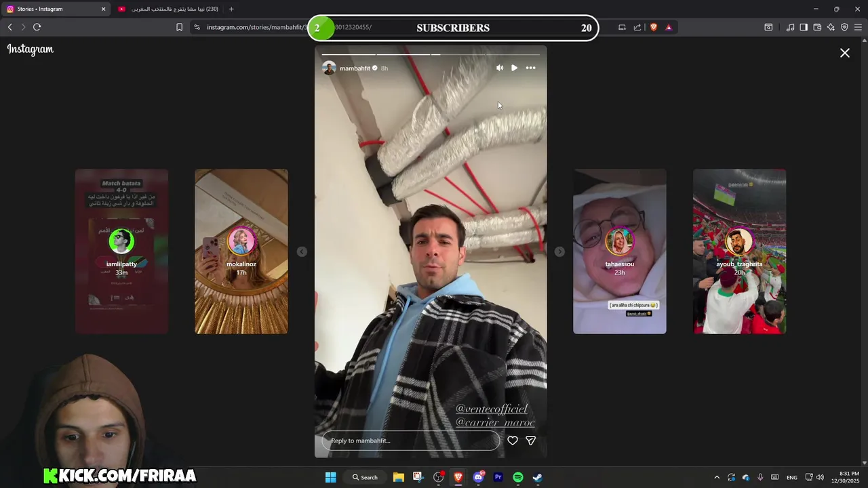The height and width of the screenshot is (488, 868).
Task: Open Premiere Pro from taskbar
Action: click(x=498, y=477)
